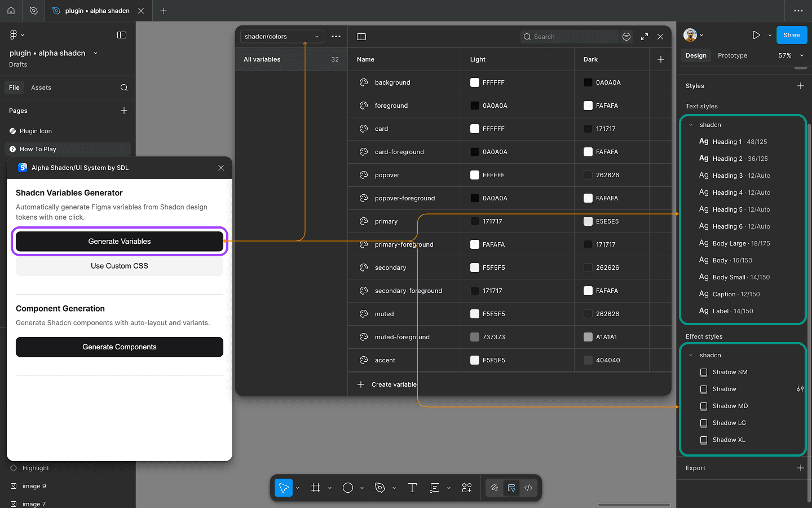Toggle the left sidebar collapse control
The height and width of the screenshot is (508, 812).
121,35
